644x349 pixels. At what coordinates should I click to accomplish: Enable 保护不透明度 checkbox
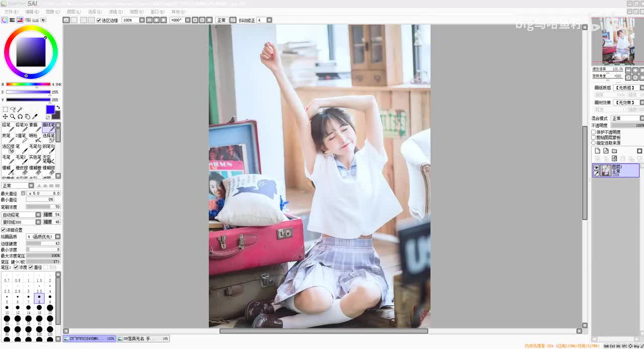coord(594,132)
